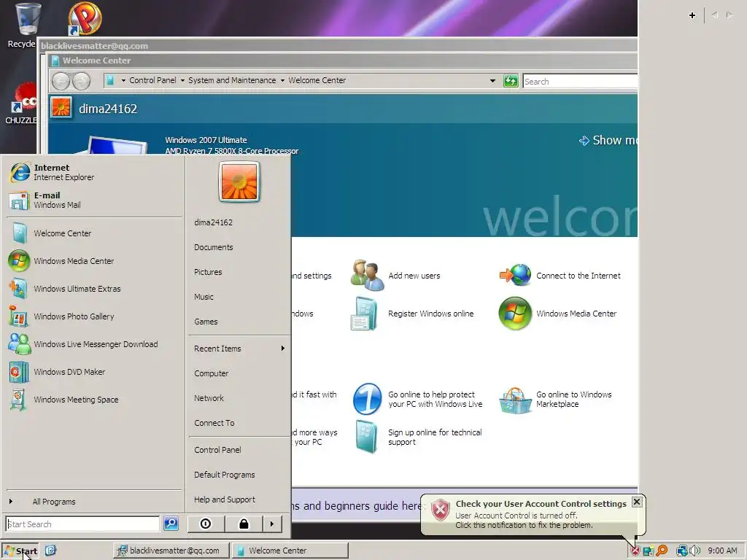Image resolution: width=747 pixels, height=560 pixels.
Task: Lock the computer with the padlock button
Action: tap(244, 524)
